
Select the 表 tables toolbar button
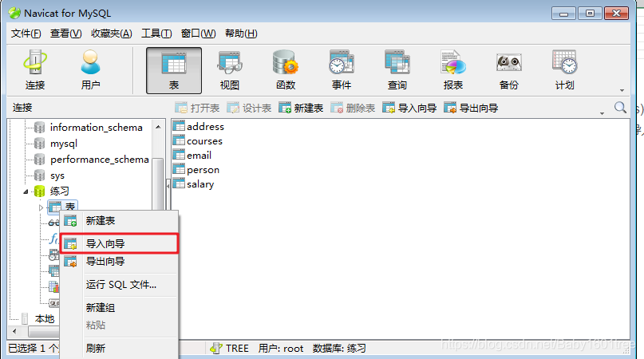pos(174,70)
